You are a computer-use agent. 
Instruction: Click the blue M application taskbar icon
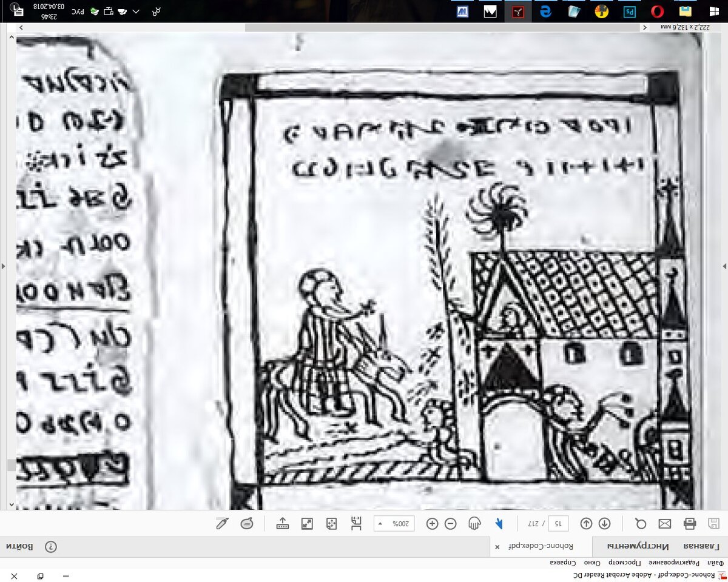462,11
